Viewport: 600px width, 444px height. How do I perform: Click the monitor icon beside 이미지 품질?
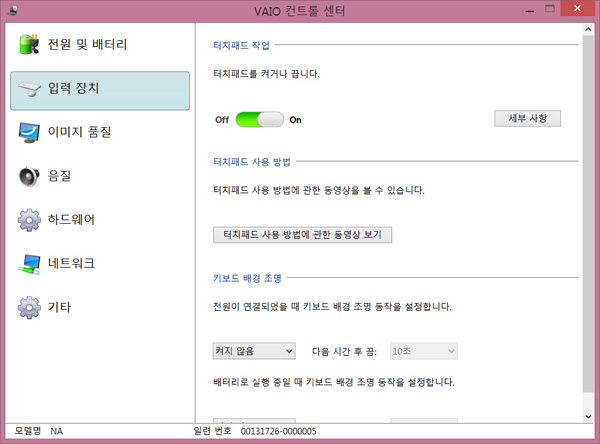coord(29,132)
